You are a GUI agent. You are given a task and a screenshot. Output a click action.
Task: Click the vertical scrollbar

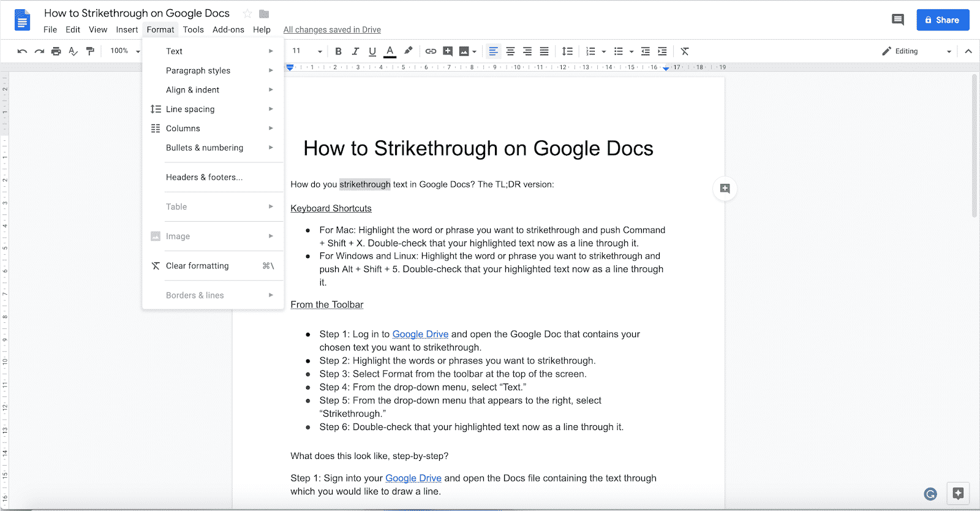(974, 145)
